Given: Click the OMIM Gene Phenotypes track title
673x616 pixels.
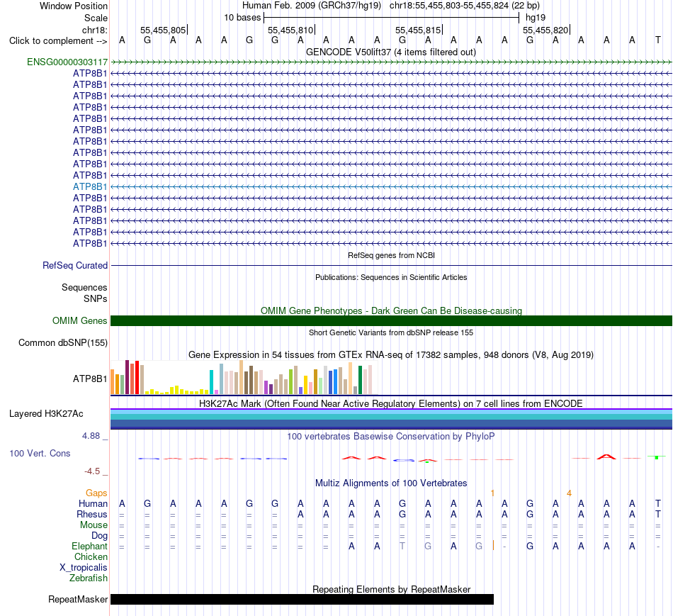Looking at the screenshot, I should click(391, 310).
